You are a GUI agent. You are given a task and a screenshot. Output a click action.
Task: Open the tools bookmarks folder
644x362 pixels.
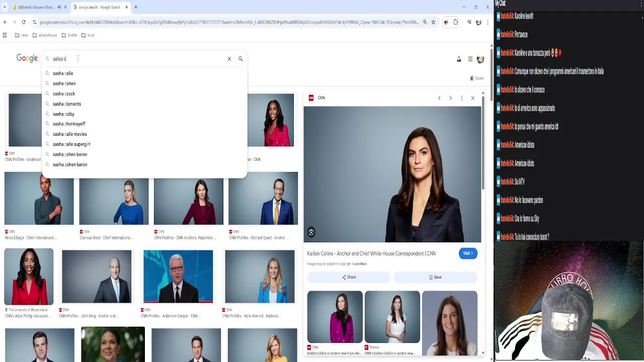[88, 35]
